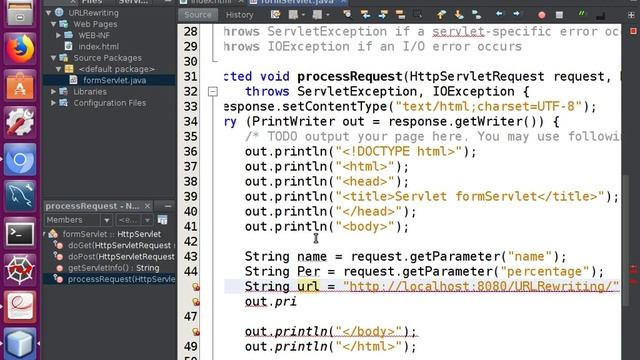
Task: Select doPost method in Navigator
Action: (121, 257)
